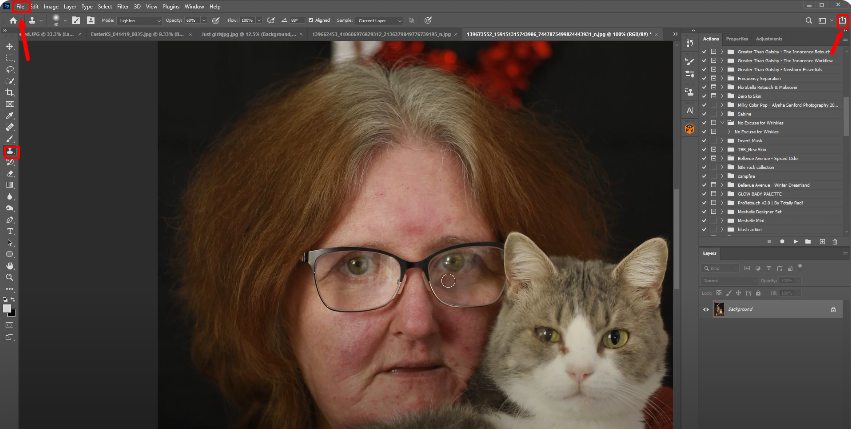Expand the Frequency Separation action set

coord(722,78)
